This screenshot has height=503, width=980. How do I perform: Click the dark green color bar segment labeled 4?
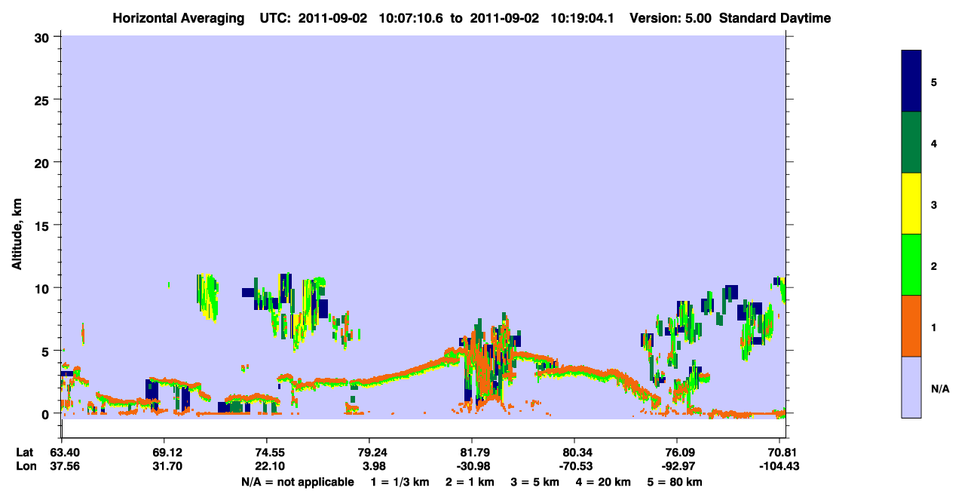911,143
